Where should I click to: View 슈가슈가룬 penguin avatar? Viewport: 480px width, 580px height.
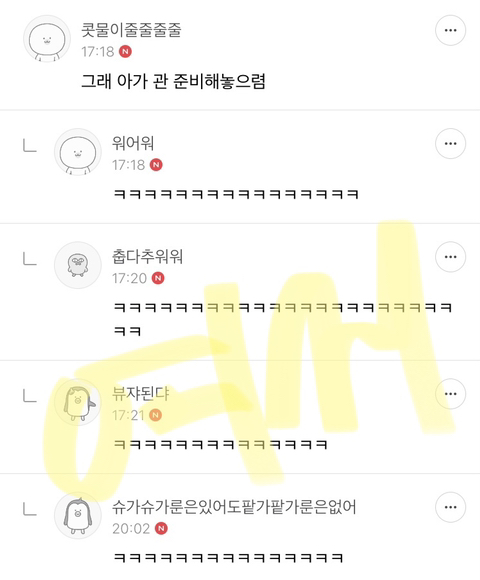click(x=78, y=516)
